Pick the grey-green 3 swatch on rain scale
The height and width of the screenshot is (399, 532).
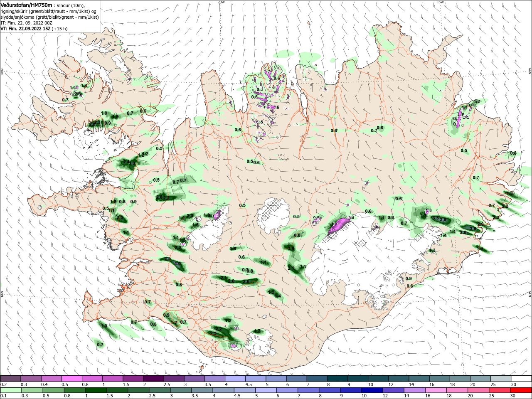(181, 390)
